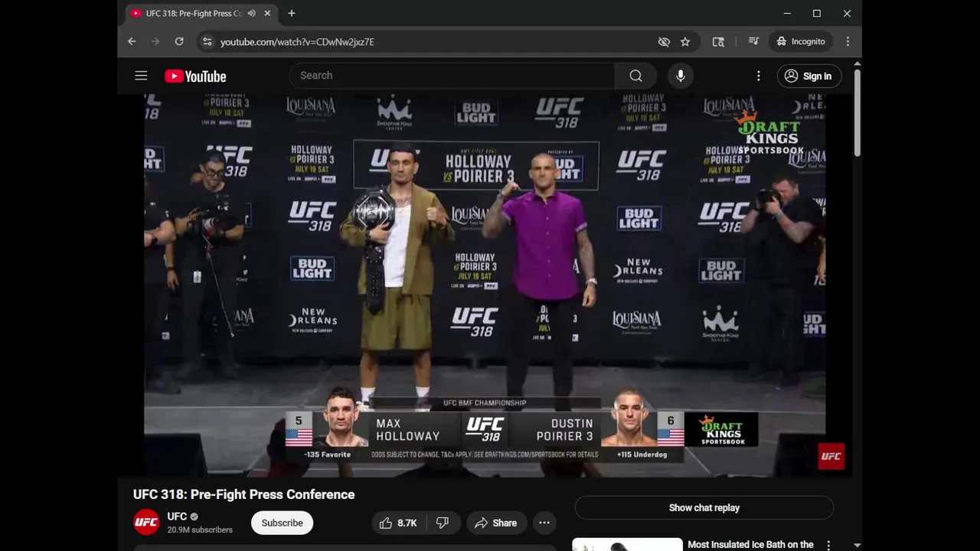Click third-party cookies blocked eye icon

coord(664,41)
